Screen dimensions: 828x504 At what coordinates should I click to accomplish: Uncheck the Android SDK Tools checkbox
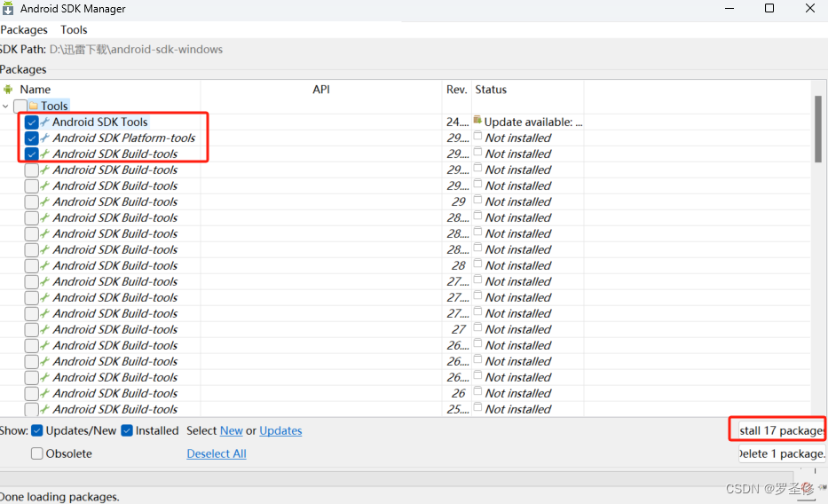[31, 122]
